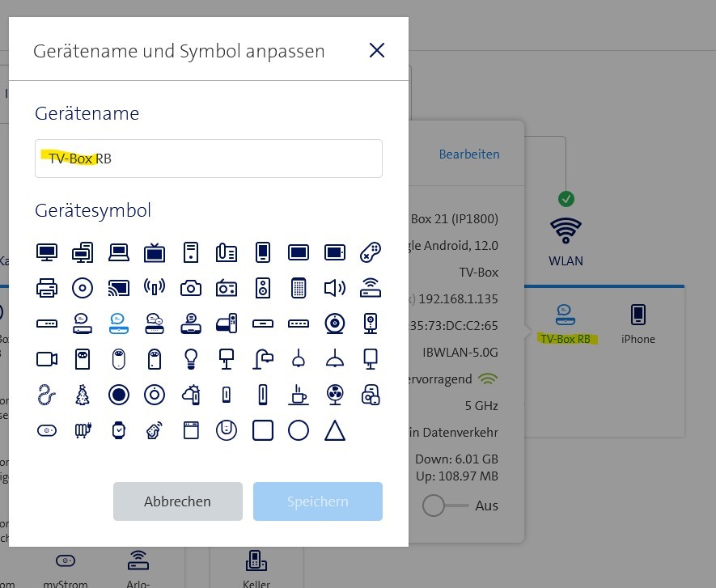The image size is (716, 588).
Task: Pick the triangle shape icon
Action: 334,431
